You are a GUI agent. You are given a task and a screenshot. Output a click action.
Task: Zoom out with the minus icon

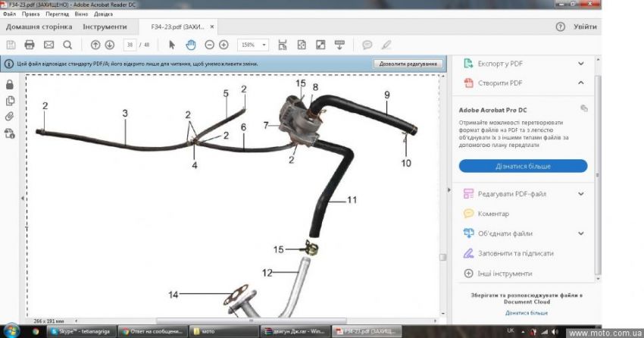(210, 45)
